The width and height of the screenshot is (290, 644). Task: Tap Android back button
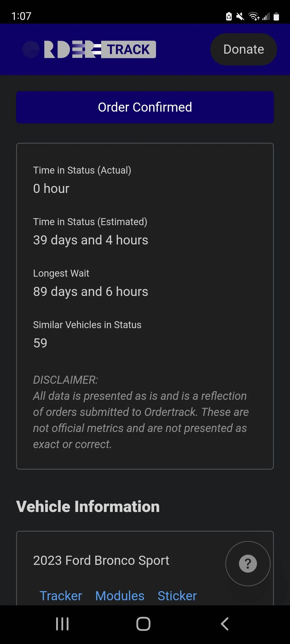pos(224,624)
